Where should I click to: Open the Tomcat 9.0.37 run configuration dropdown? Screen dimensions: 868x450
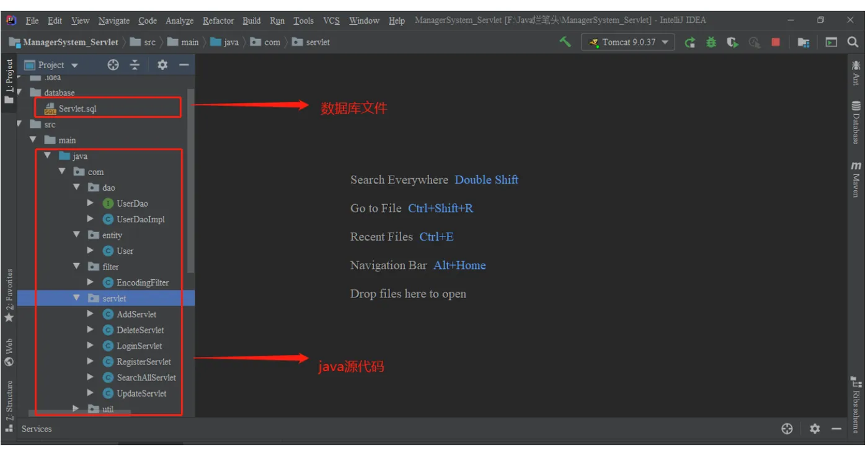627,42
